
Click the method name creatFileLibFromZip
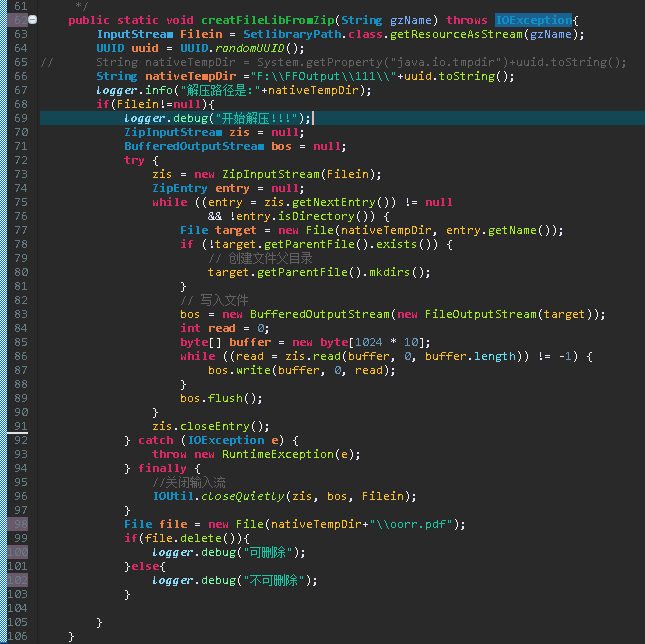pyautogui.click(x=267, y=20)
